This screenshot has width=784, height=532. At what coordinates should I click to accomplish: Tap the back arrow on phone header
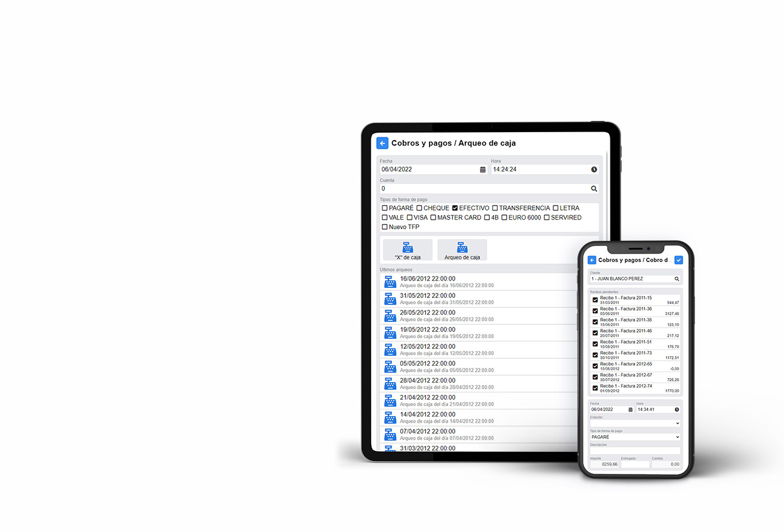(x=592, y=260)
